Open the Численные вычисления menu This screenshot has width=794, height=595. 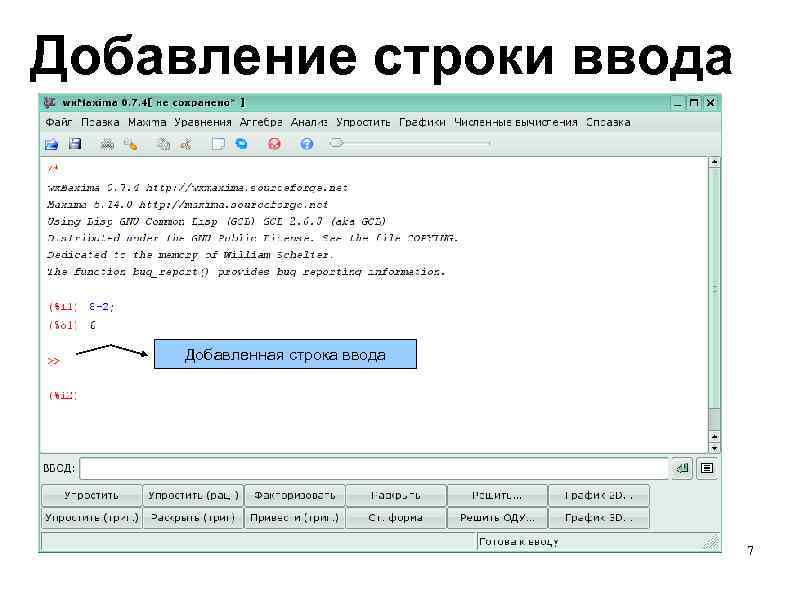click(515, 123)
